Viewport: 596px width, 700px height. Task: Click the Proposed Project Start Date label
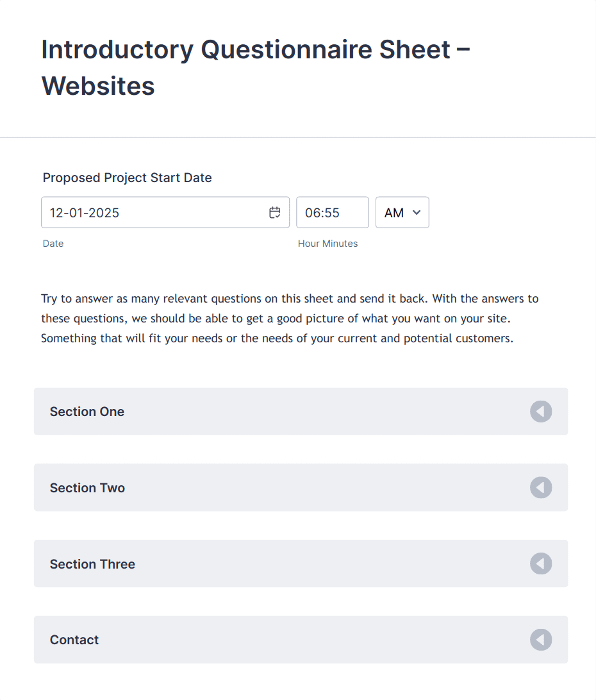coord(127,178)
